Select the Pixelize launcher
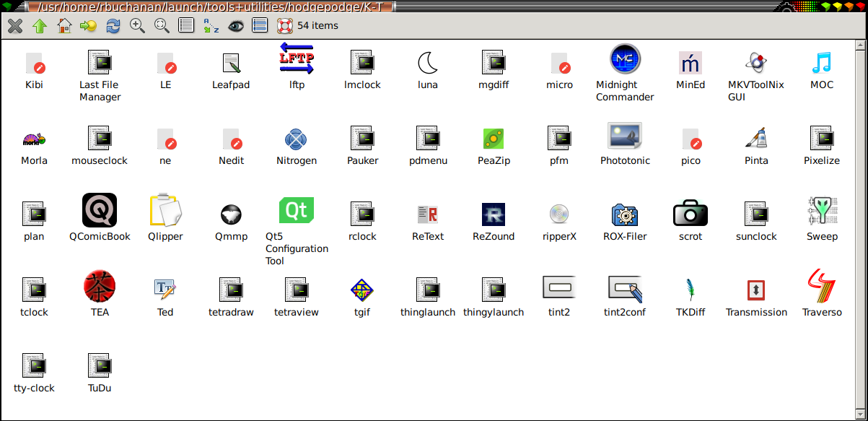 pos(822,139)
